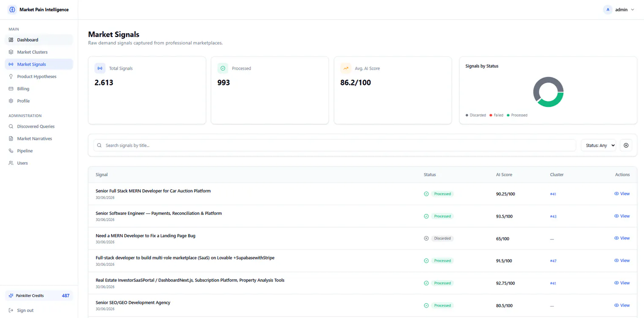
Task: Click the Profile gear icon
Action: coord(11,101)
